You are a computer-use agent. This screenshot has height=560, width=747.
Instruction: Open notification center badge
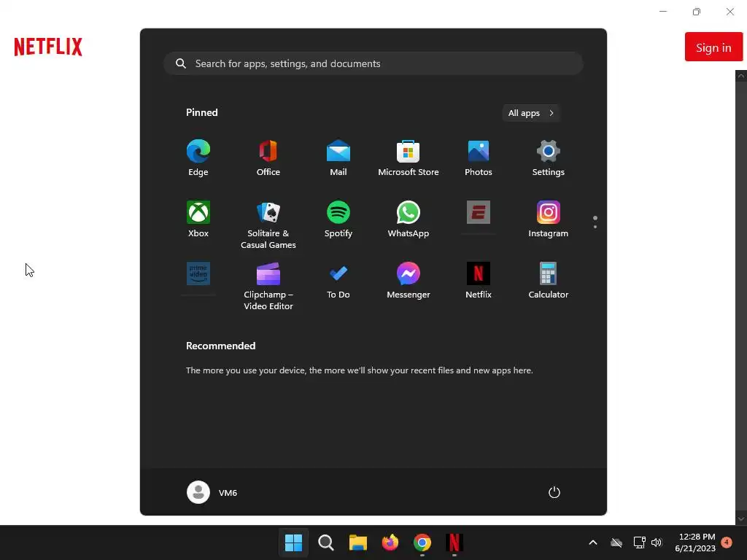click(x=727, y=542)
